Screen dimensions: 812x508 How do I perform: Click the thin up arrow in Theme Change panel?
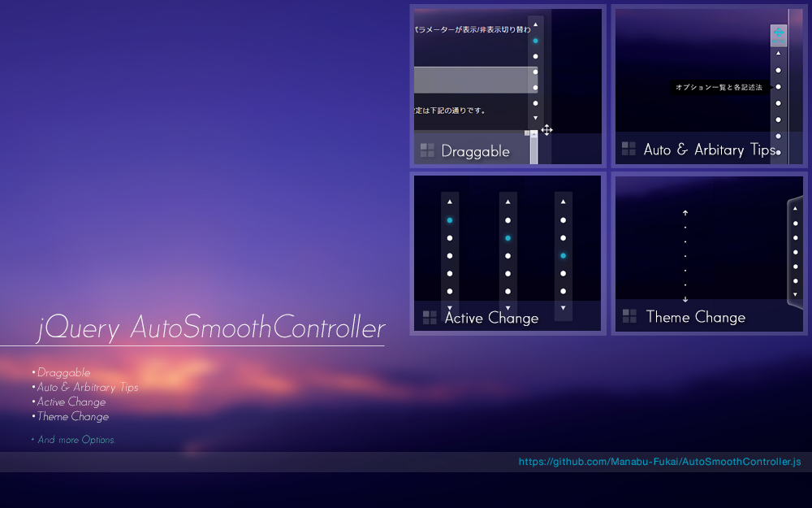685,212
